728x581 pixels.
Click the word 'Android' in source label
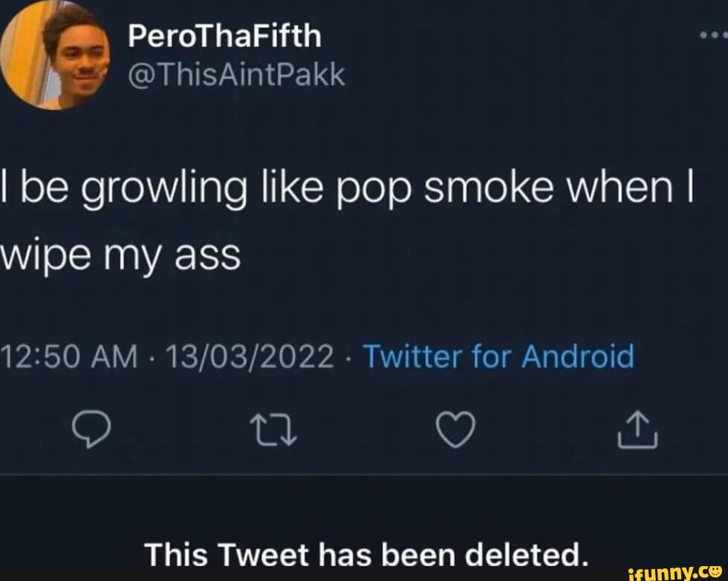click(x=578, y=357)
